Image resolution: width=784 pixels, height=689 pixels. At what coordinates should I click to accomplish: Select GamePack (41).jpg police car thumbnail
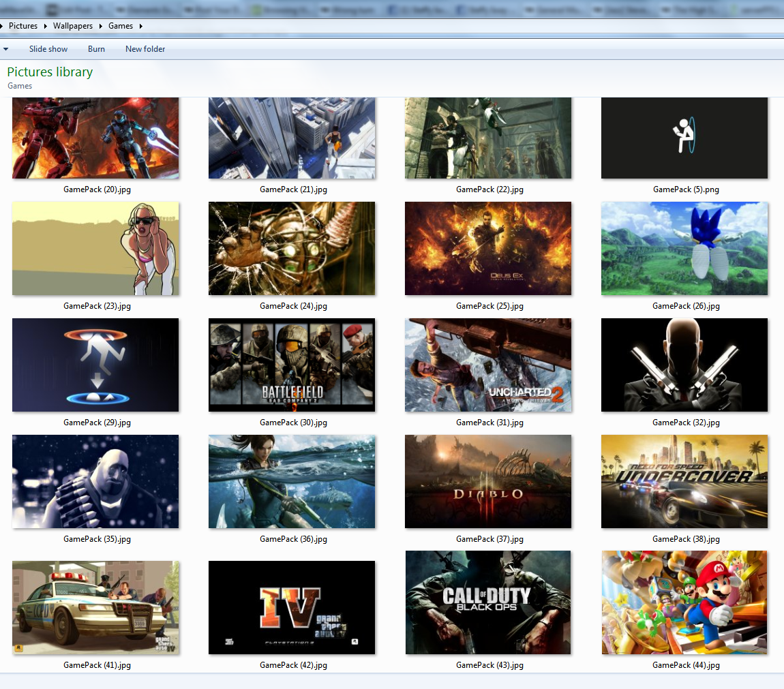95,607
